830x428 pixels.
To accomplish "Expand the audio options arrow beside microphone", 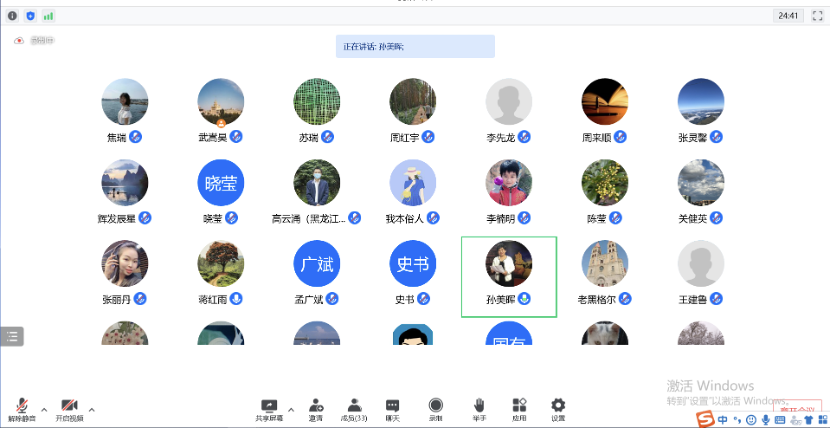I will coord(43,409).
